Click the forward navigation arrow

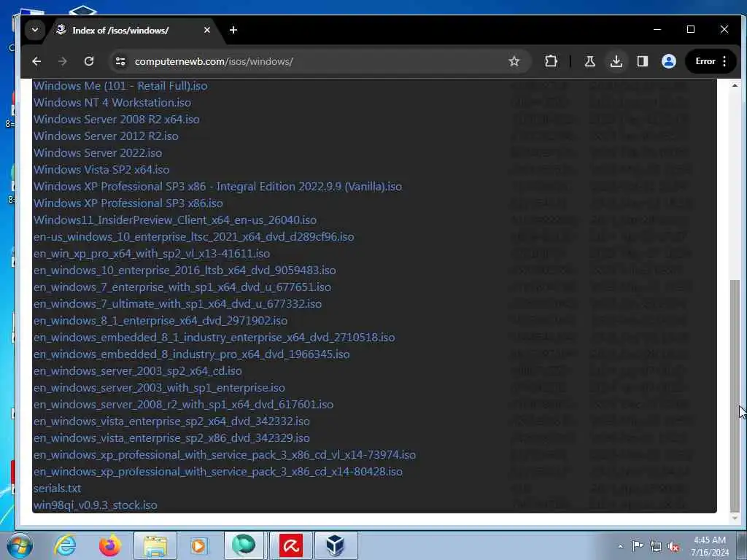pyautogui.click(x=63, y=61)
